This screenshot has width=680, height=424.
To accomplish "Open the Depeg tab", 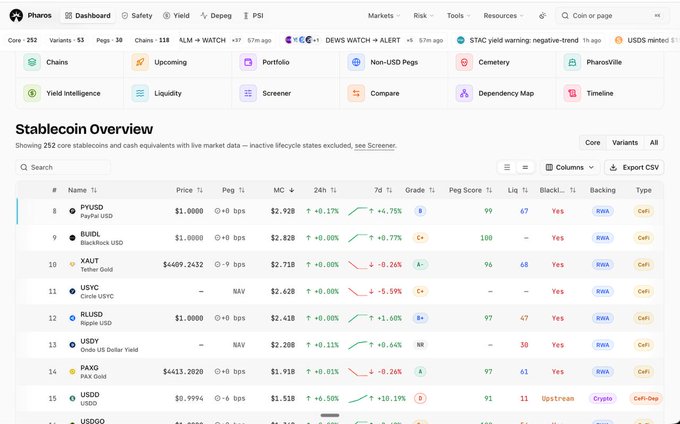I will click(216, 16).
